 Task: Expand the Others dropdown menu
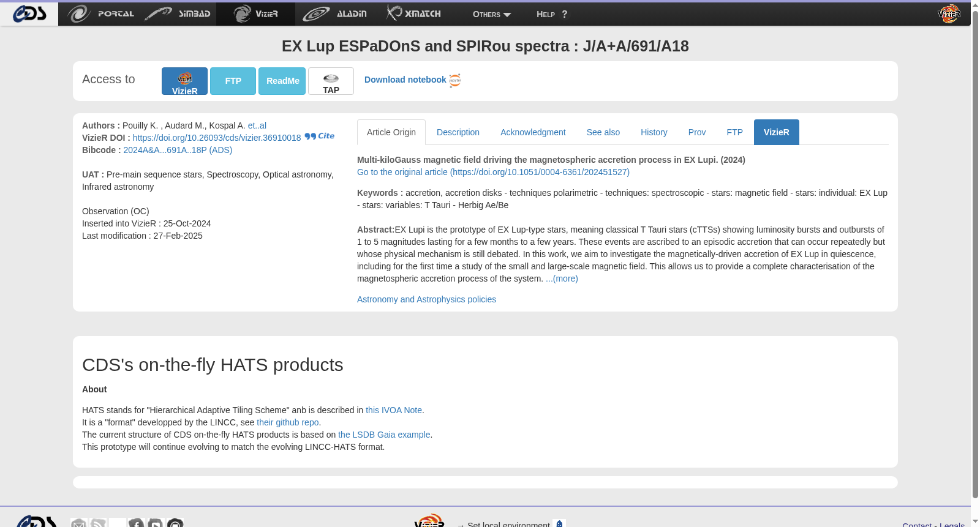coord(492,14)
